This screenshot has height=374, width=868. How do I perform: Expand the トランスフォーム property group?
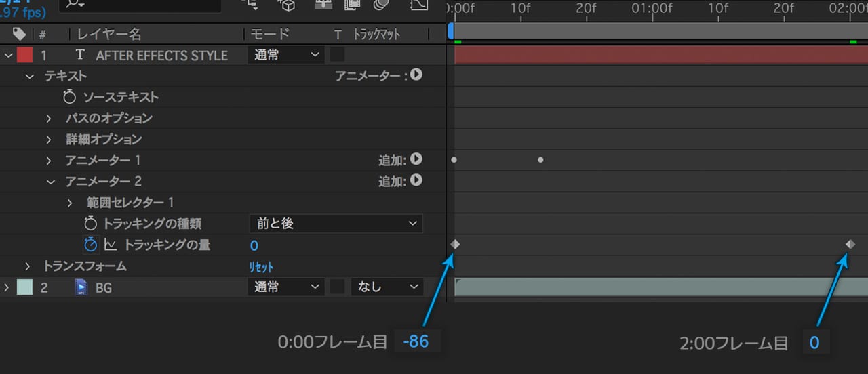click(28, 266)
